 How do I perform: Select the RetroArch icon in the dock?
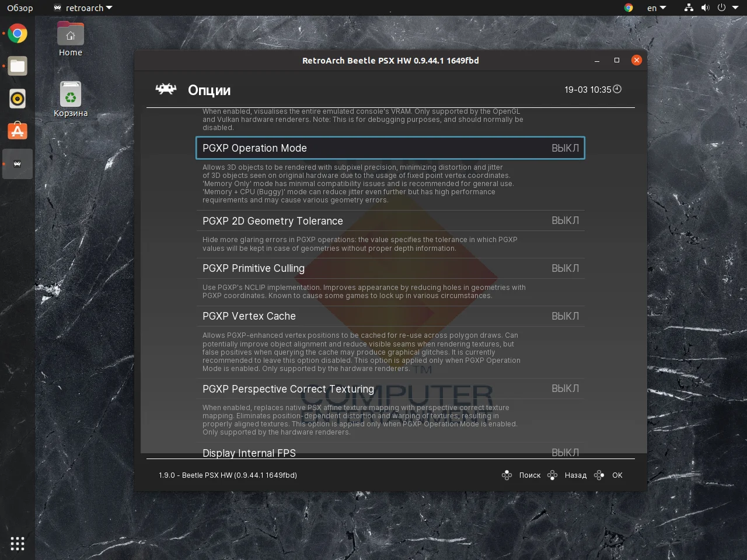pos(18,164)
